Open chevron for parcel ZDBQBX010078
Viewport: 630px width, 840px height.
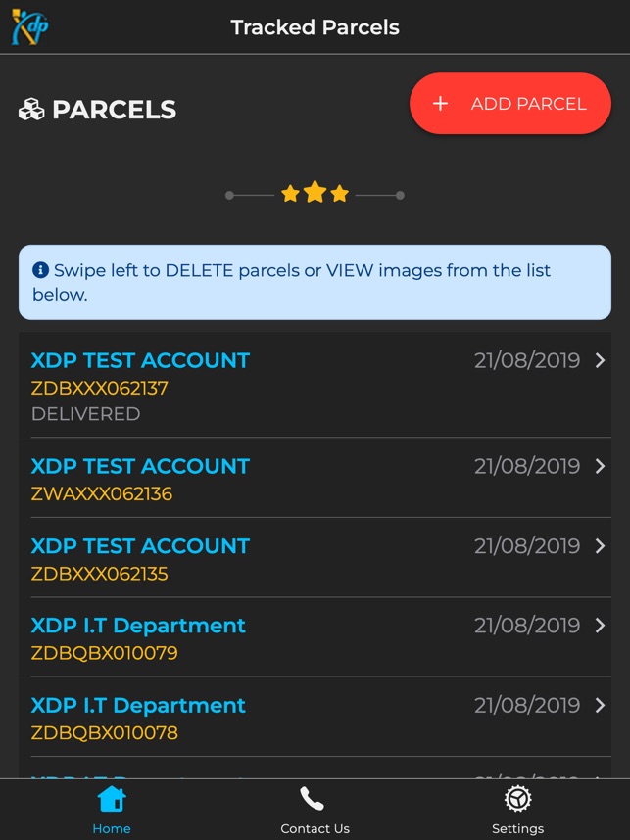pyautogui.click(x=600, y=705)
